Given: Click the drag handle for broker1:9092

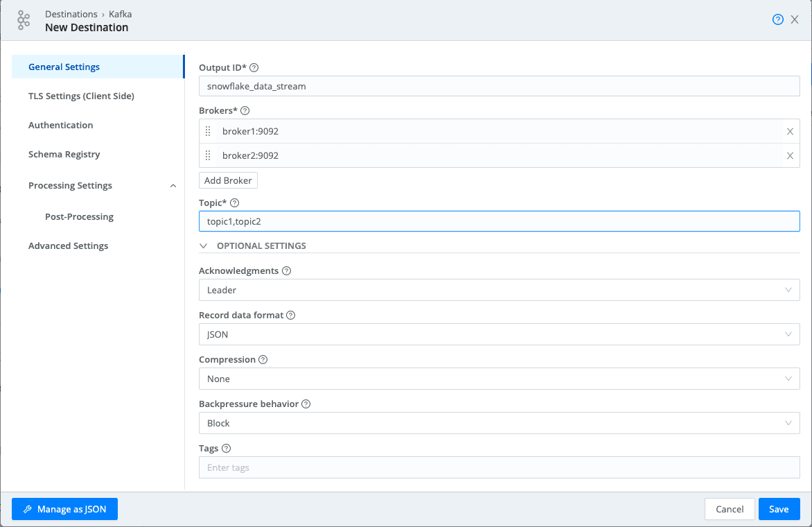Looking at the screenshot, I should pyautogui.click(x=208, y=132).
